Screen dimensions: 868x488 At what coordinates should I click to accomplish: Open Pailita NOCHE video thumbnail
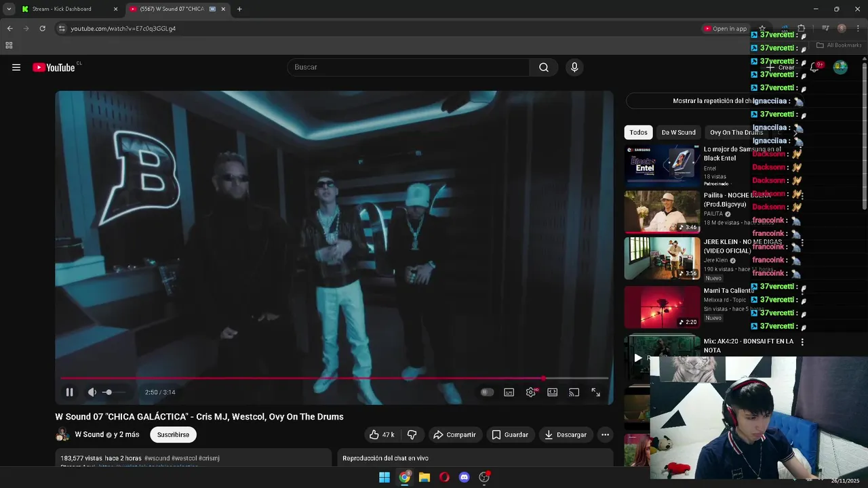pos(662,211)
